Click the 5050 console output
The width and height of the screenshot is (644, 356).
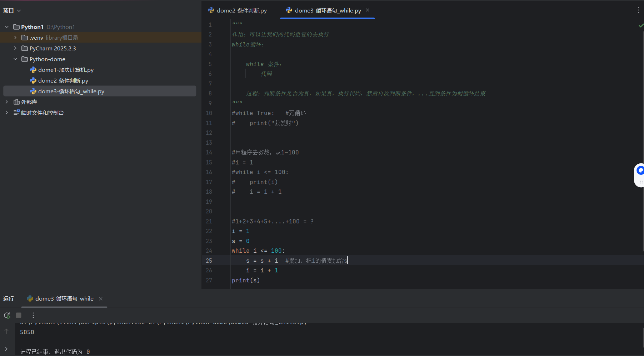(x=27, y=332)
